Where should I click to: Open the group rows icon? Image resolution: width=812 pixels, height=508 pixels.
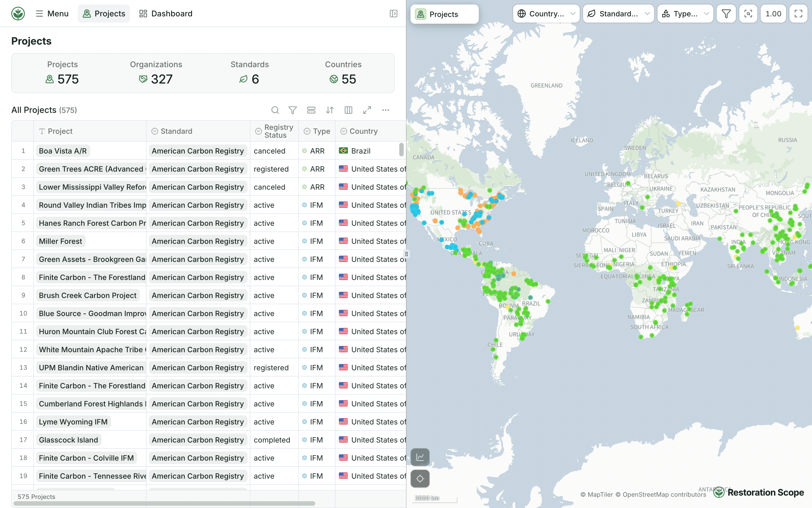[x=311, y=110]
